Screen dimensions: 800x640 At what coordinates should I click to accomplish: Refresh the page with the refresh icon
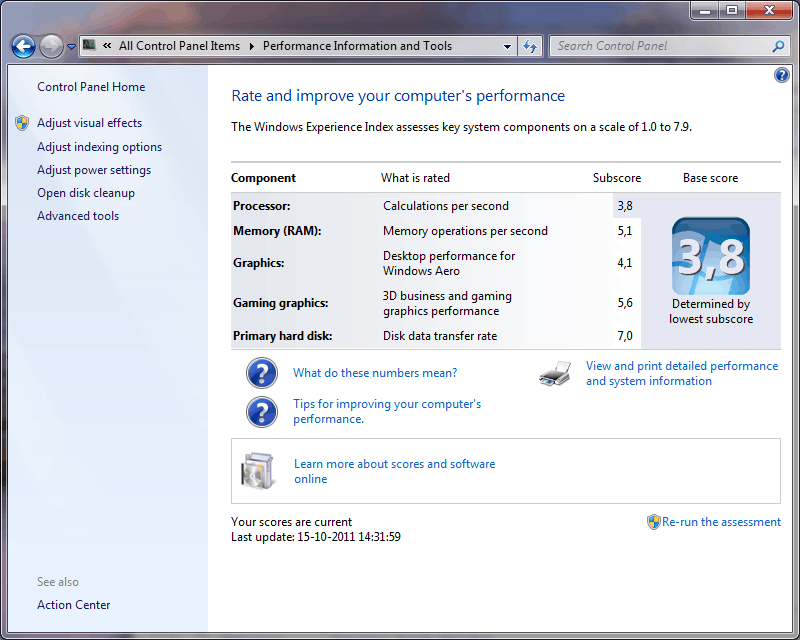[530, 46]
